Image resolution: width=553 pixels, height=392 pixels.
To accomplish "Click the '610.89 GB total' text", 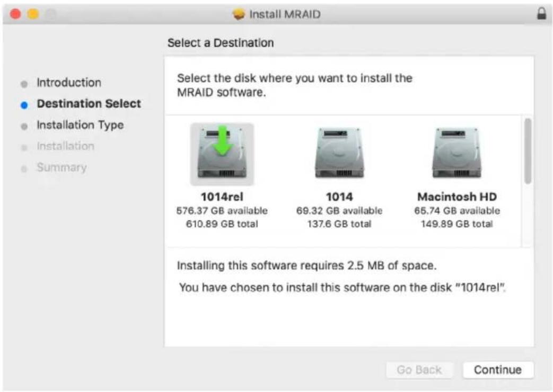I will [222, 224].
